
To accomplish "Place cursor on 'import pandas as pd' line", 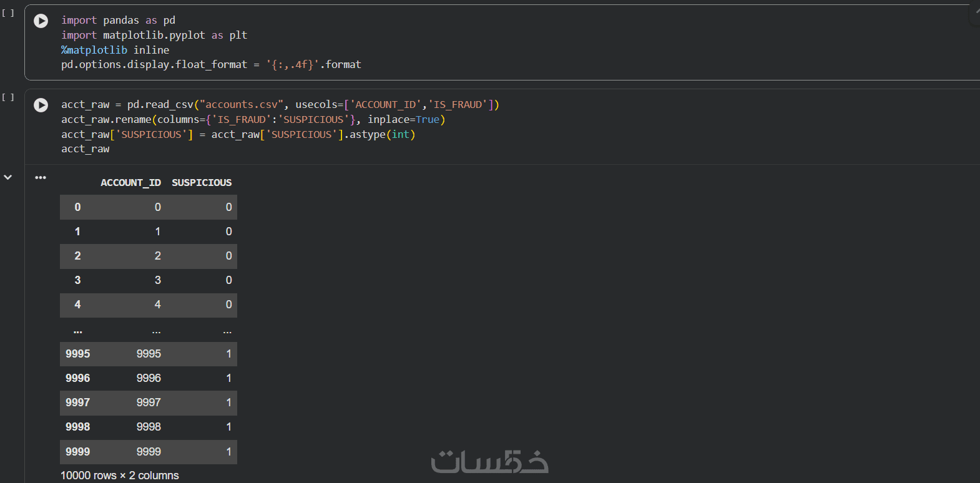I will [x=118, y=21].
